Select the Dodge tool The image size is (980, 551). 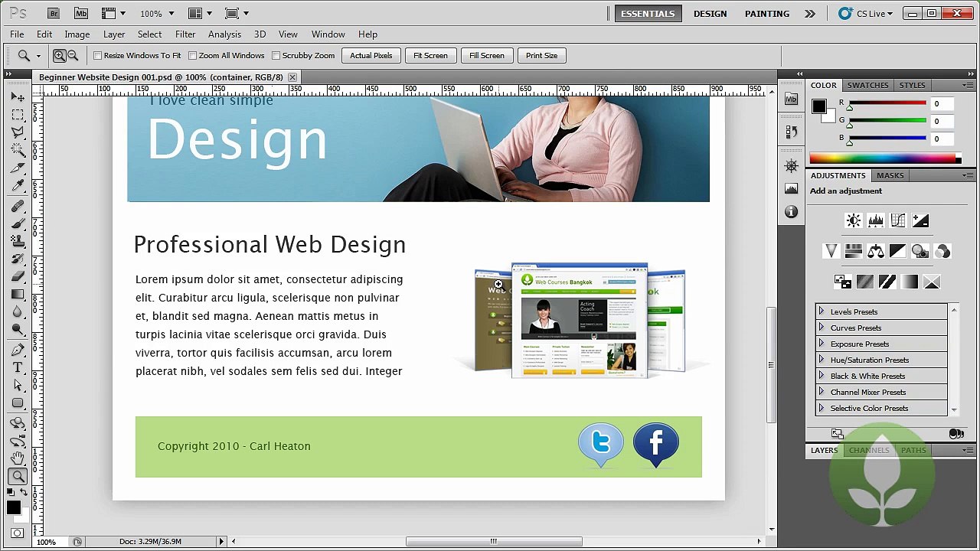tap(18, 330)
